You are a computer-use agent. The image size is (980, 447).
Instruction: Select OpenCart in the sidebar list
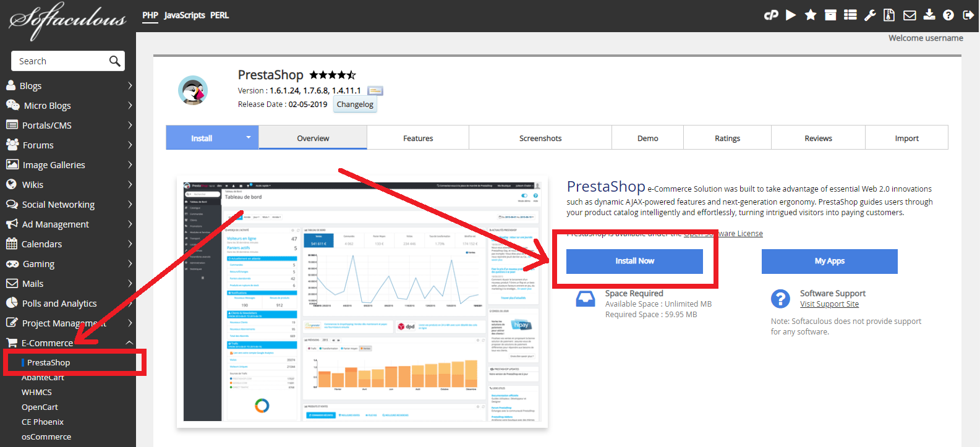[40, 407]
